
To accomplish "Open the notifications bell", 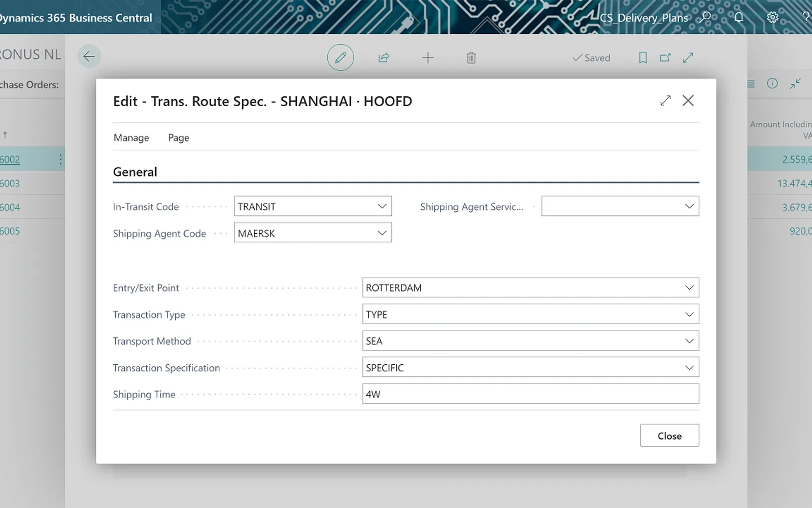I will tap(739, 17).
